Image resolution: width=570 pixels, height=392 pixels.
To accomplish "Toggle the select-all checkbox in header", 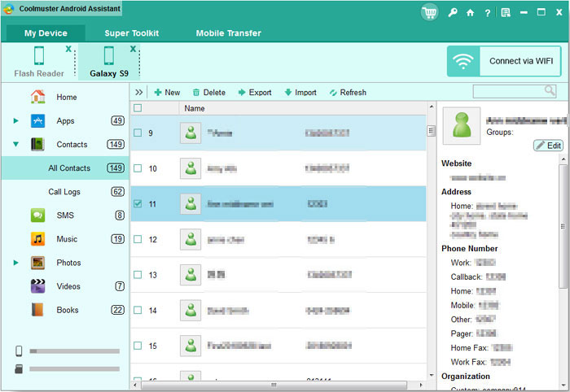I will point(138,108).
